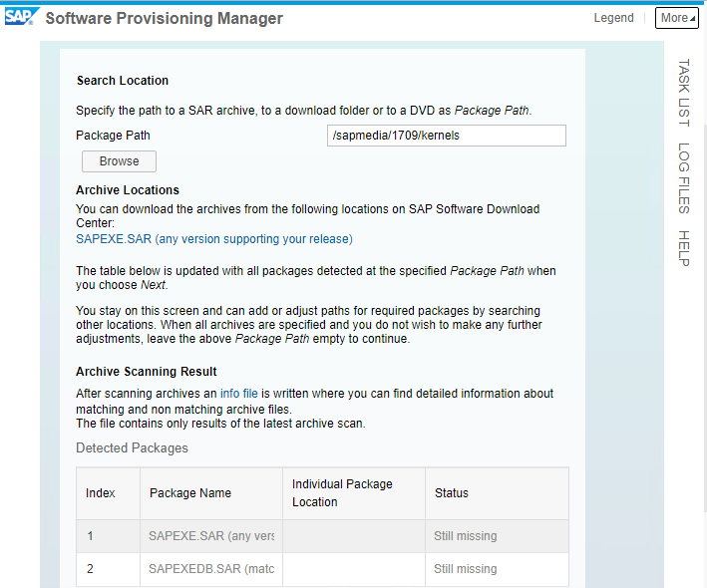Open the HELP side tab
The height and width of the screenshot is (588, 707).
pyautogui.click(x=684, y=248)
